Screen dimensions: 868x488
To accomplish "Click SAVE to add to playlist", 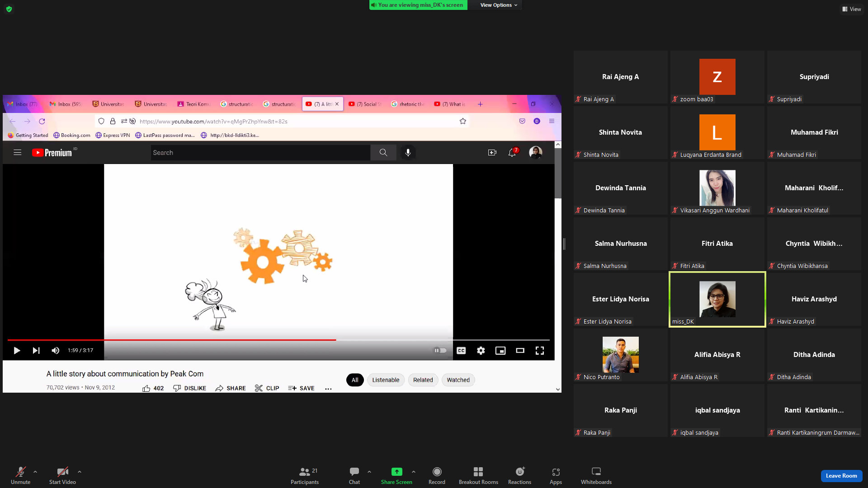I will [x=301, y=388].
